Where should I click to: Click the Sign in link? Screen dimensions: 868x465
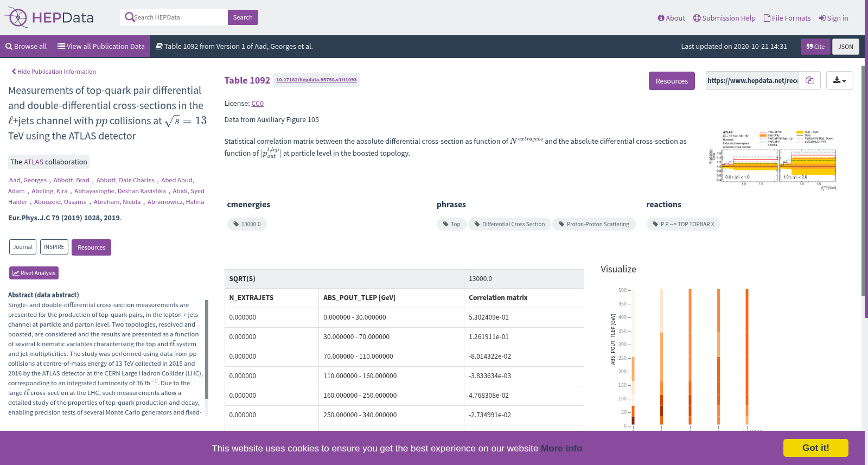tap(833, 18)
